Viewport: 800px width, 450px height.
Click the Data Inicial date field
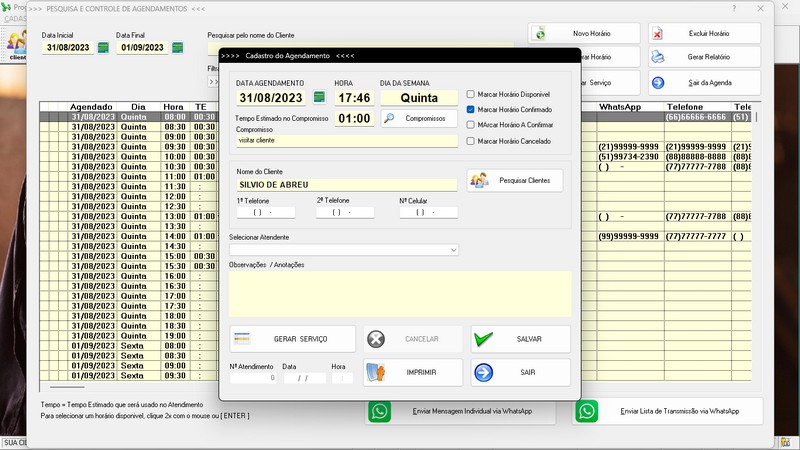tap(68, 48)
